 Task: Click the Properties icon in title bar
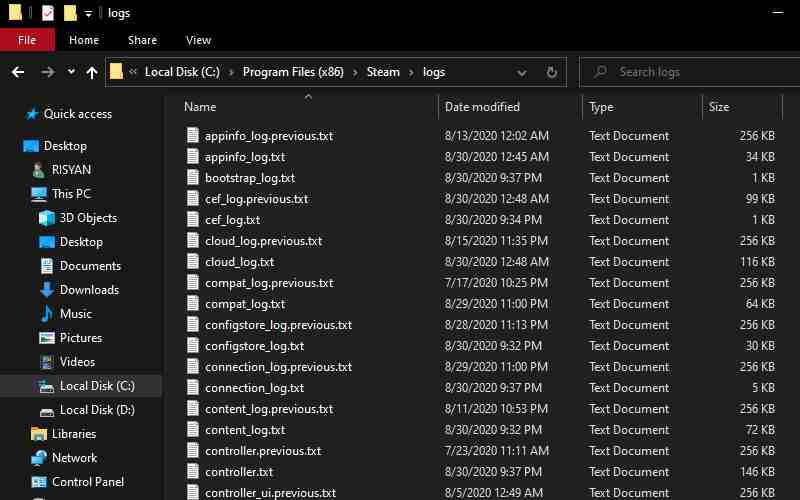[x=47, y=13]
